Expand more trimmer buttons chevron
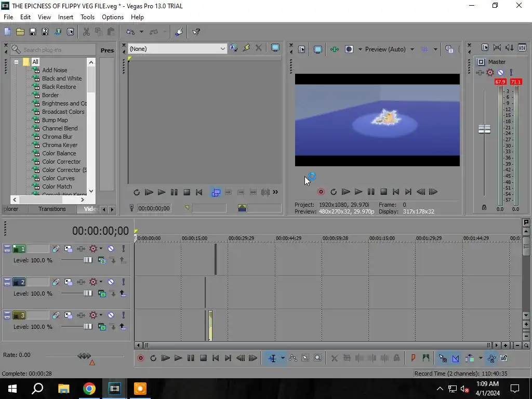 (275, 192)
